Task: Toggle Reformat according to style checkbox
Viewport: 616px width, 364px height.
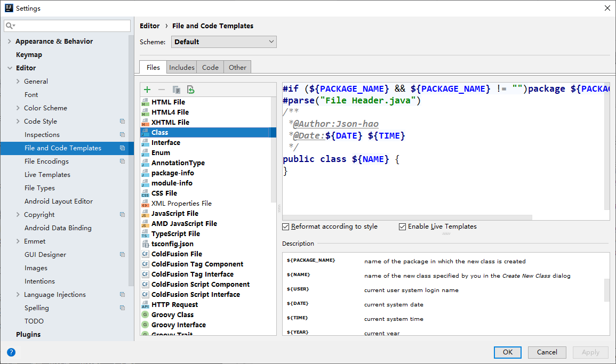Action: pyautogui.click(x=286, y=227)
